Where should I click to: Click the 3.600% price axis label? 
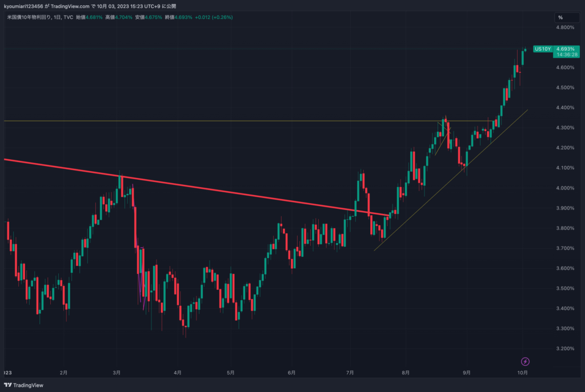click(565, 268)
